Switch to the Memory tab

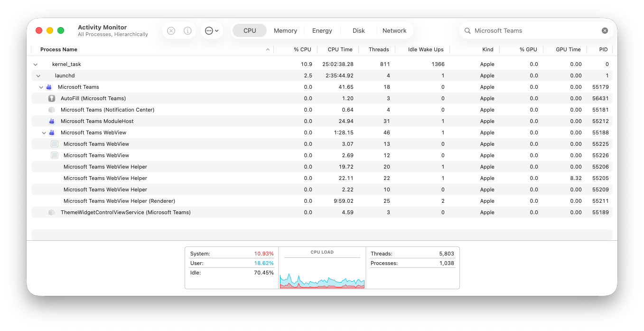coord(285,30)
